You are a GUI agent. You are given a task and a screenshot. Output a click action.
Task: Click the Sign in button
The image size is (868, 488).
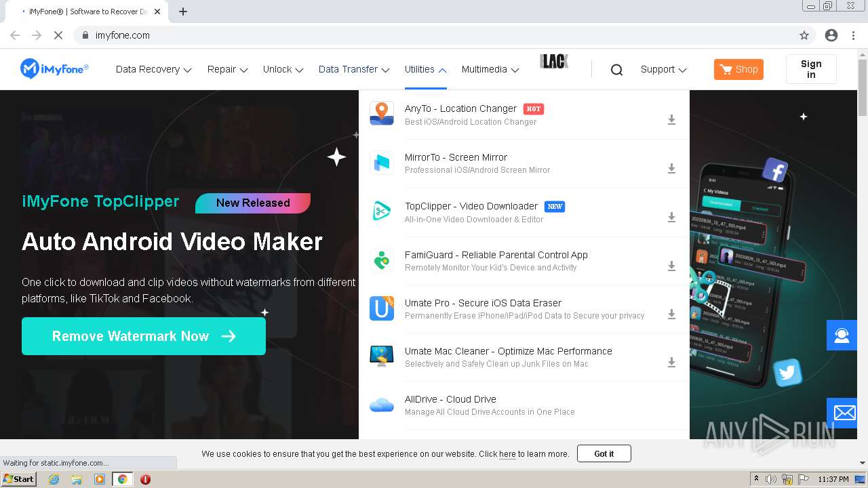pyautogui.click(x=811, y=69)
